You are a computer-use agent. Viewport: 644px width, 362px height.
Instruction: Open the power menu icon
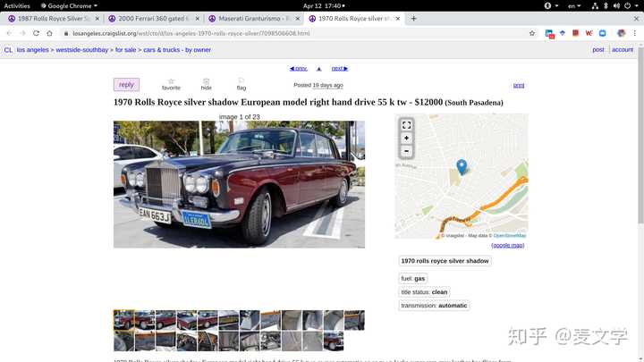[630, 5]
